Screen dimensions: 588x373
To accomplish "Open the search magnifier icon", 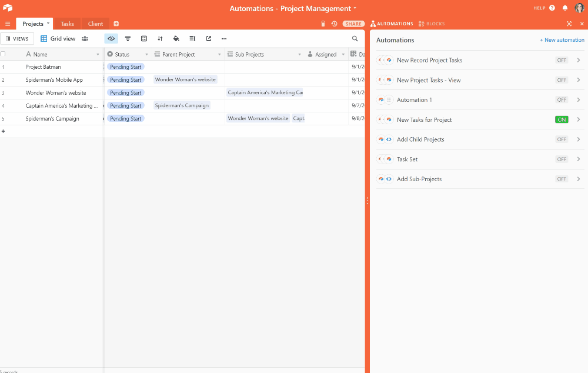I will click(355, 39).
